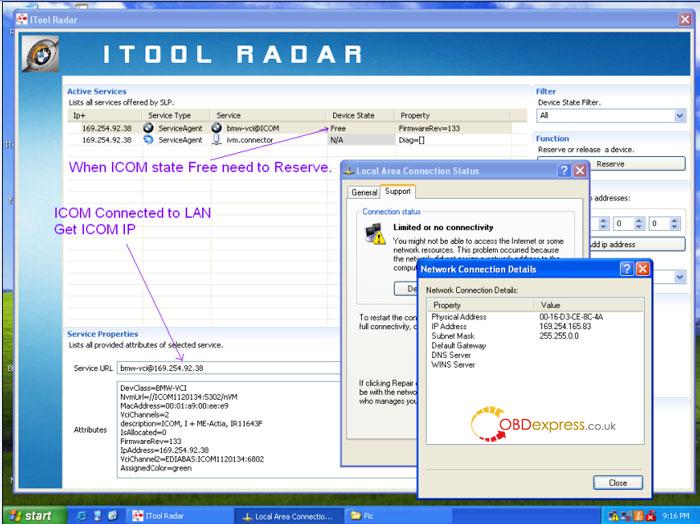Click the ITool Radar title bar icon
Image resolution: width=700 pixels, height=524 pixels.
(22, 19)
